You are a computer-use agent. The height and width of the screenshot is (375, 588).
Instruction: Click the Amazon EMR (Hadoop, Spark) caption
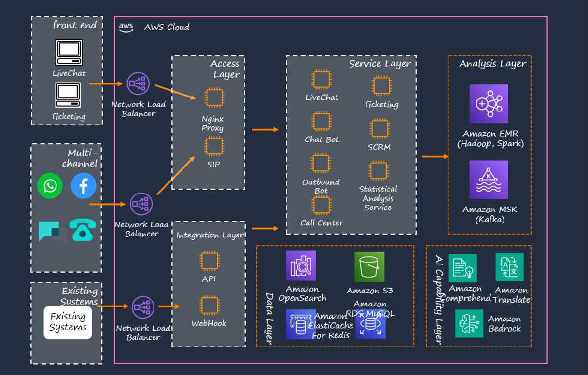pyautogui.click(x=490, y=139)
